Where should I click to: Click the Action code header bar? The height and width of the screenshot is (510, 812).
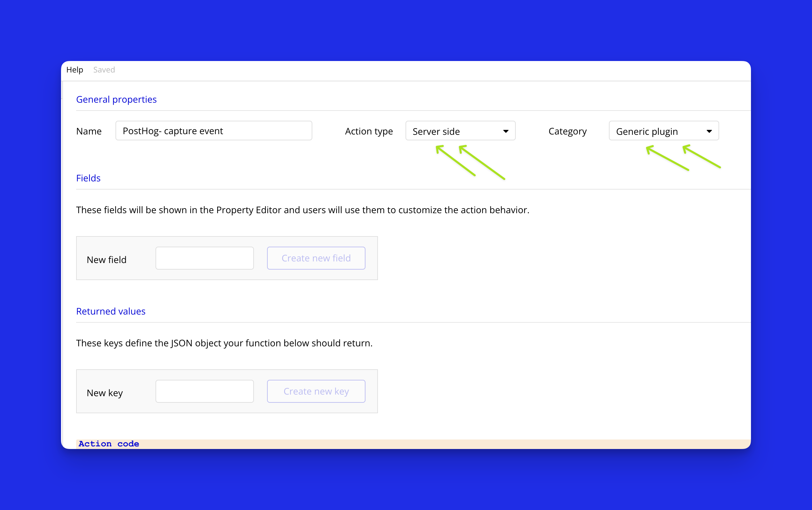tap(109, 444)
